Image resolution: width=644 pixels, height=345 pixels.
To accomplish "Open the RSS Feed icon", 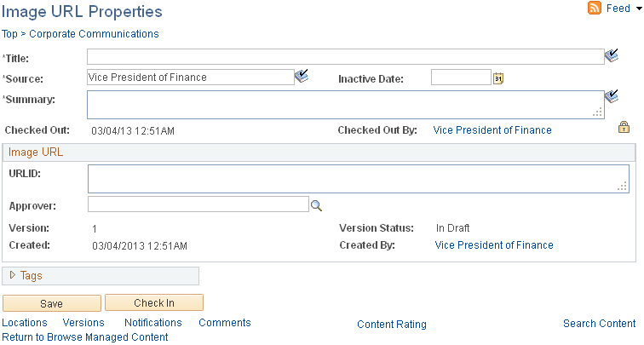I will tap(595, 8).
